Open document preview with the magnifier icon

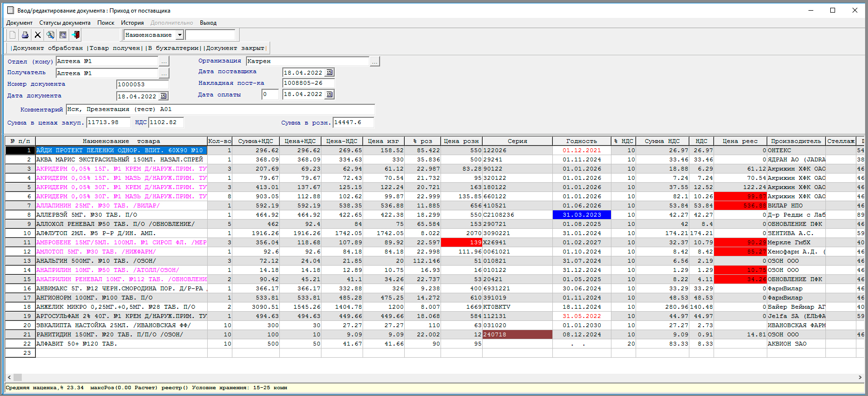click(50, 35)
